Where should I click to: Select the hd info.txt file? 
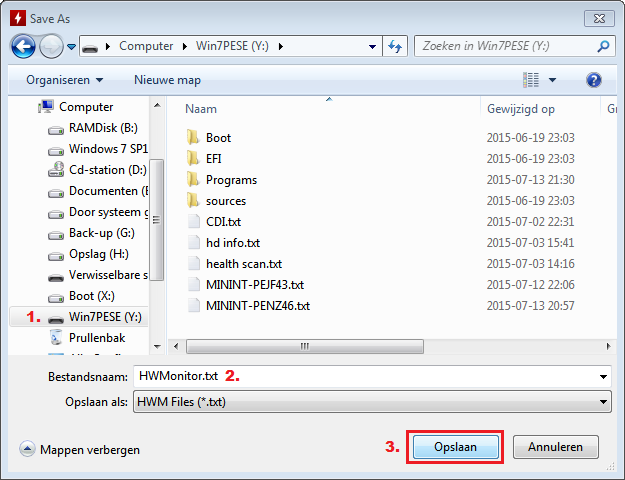[232, 243]
